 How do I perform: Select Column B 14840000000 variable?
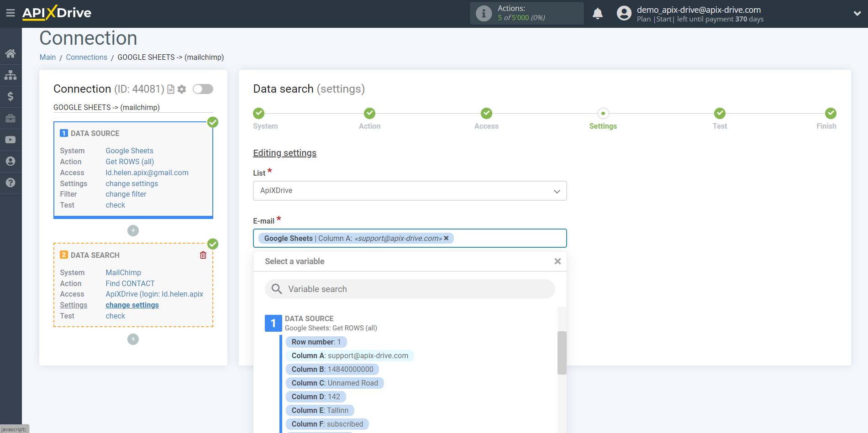[332, 369]
